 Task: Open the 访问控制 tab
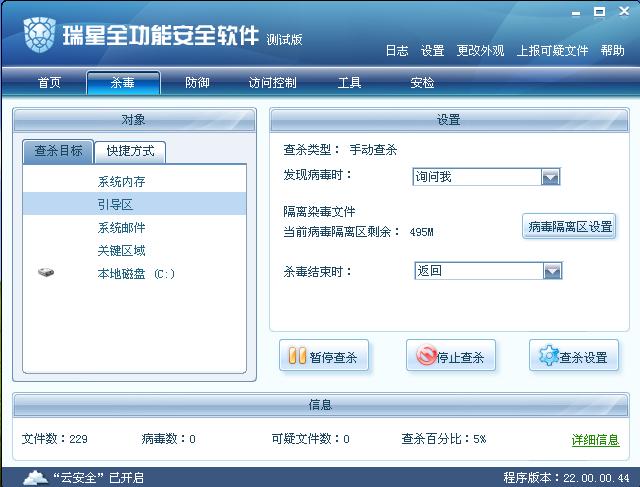click(272, 83)
